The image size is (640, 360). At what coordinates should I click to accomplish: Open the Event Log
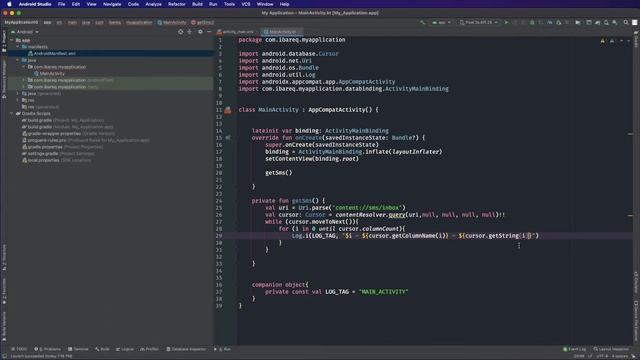click(575, 349)
